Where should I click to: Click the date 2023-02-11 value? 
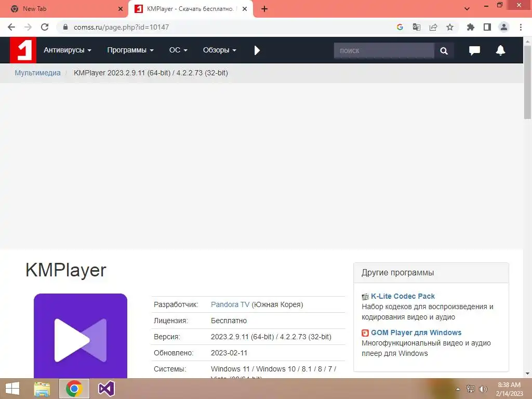229,353
